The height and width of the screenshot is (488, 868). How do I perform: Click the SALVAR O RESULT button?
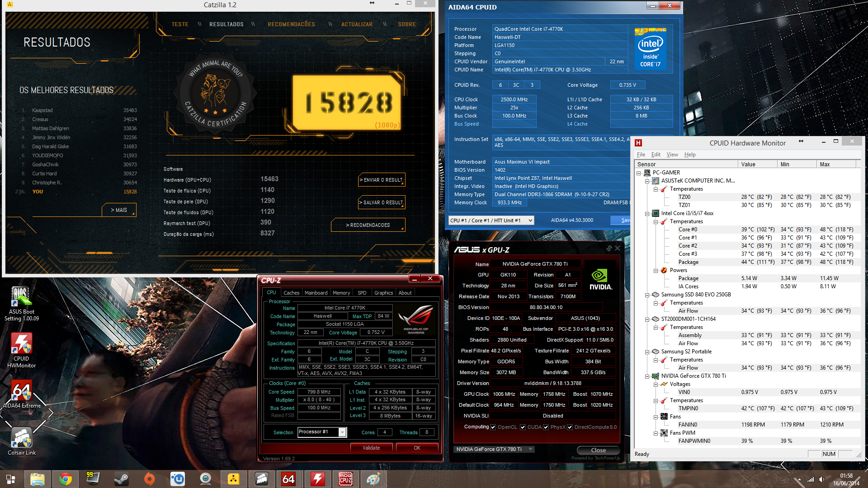[x=382, y=202]
